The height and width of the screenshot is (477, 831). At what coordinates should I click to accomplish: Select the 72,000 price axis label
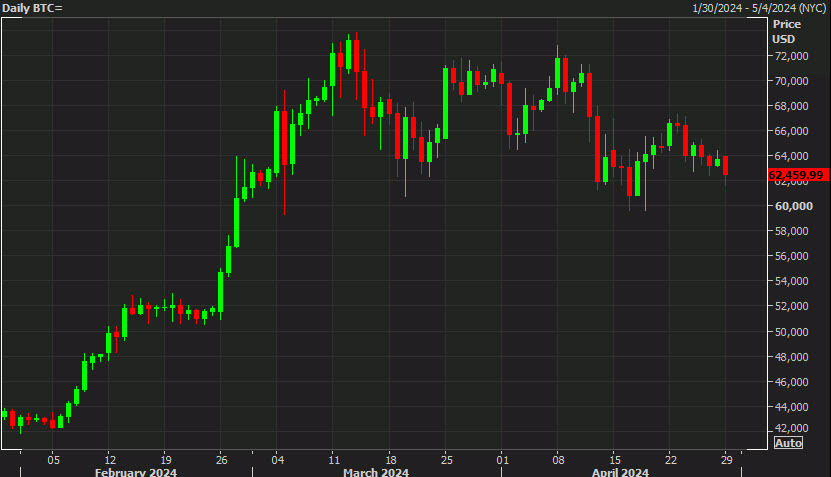coord(791,56)
